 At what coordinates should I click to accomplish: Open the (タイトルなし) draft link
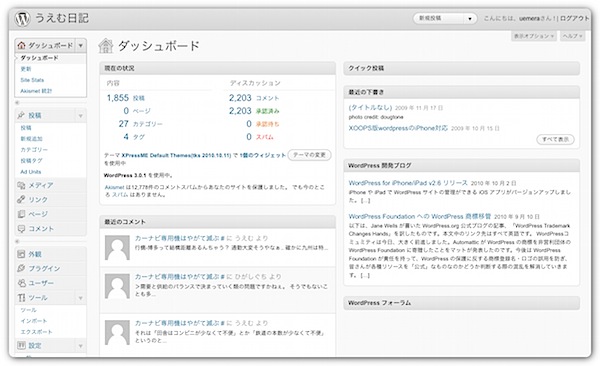[370, 108]
